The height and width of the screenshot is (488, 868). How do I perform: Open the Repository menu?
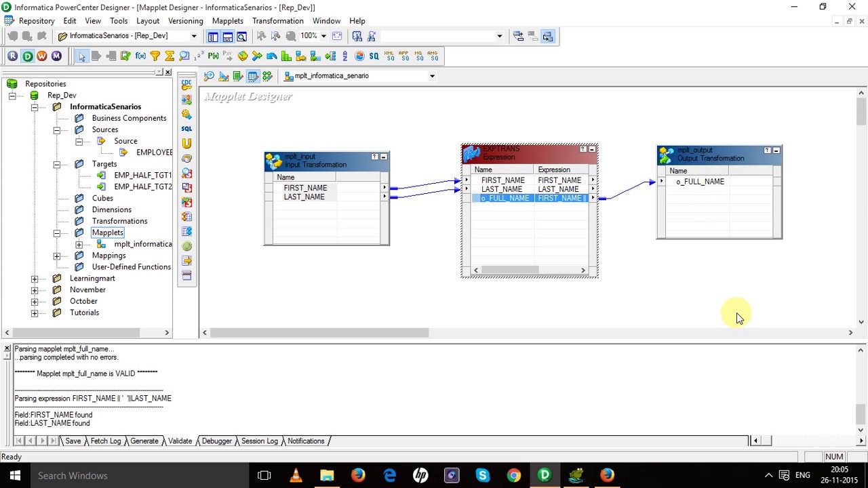pos(37,21)
